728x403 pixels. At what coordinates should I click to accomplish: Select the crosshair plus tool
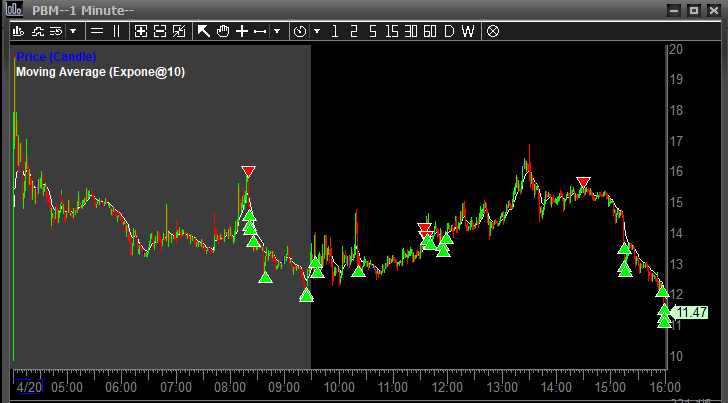[242, 32]
